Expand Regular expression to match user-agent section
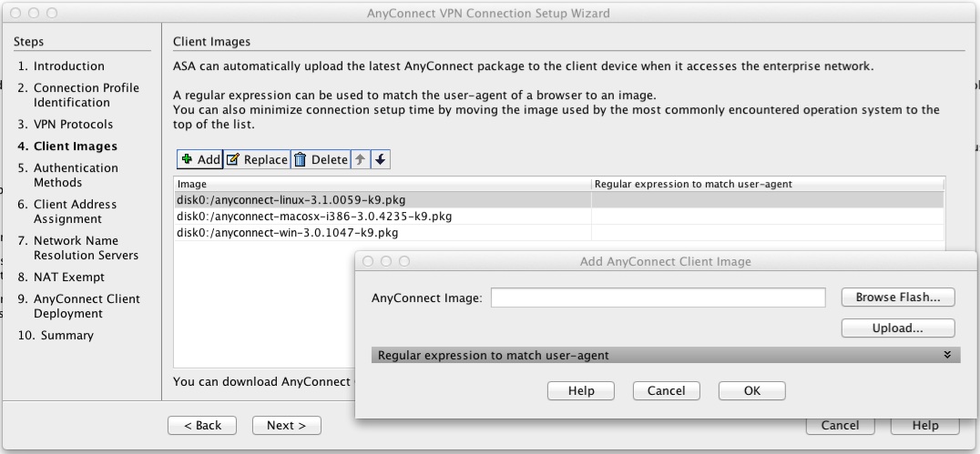980x454 pixels. point(666,356)
